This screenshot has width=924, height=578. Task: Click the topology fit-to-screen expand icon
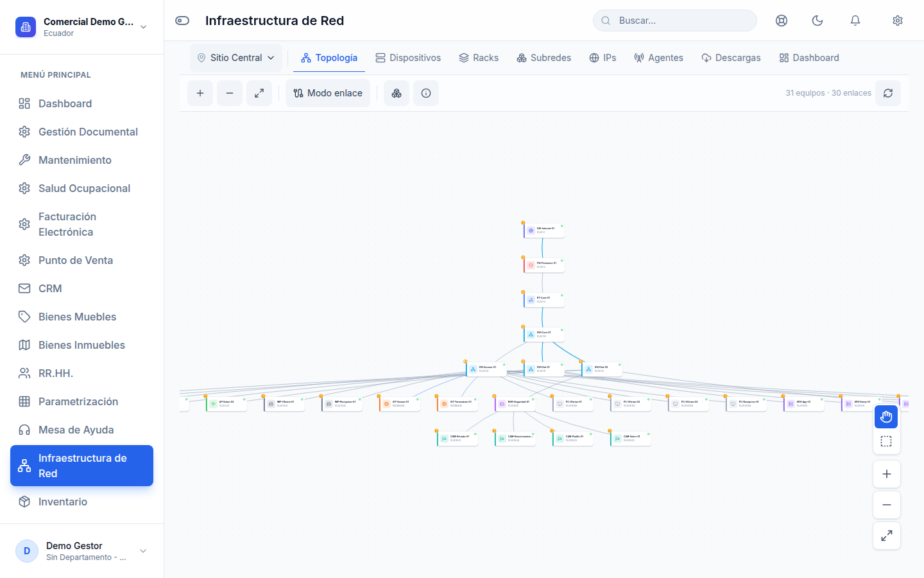coord(259,93)
